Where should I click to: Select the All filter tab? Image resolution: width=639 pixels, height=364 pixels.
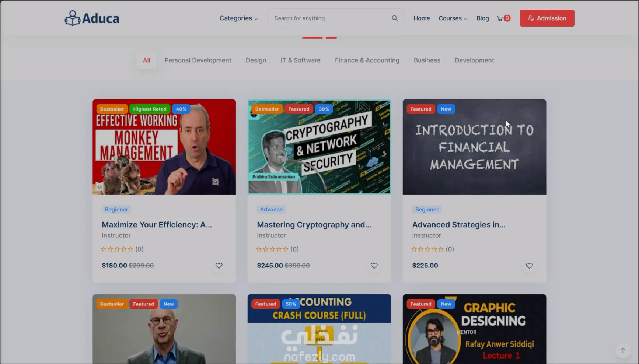click(x=147, y=60)
